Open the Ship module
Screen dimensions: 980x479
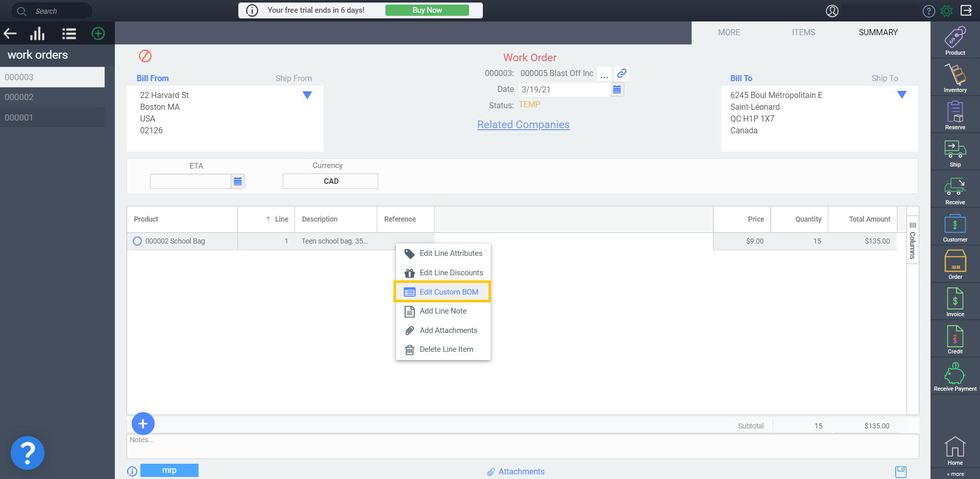pyautogui.click(x=955, y=153)
